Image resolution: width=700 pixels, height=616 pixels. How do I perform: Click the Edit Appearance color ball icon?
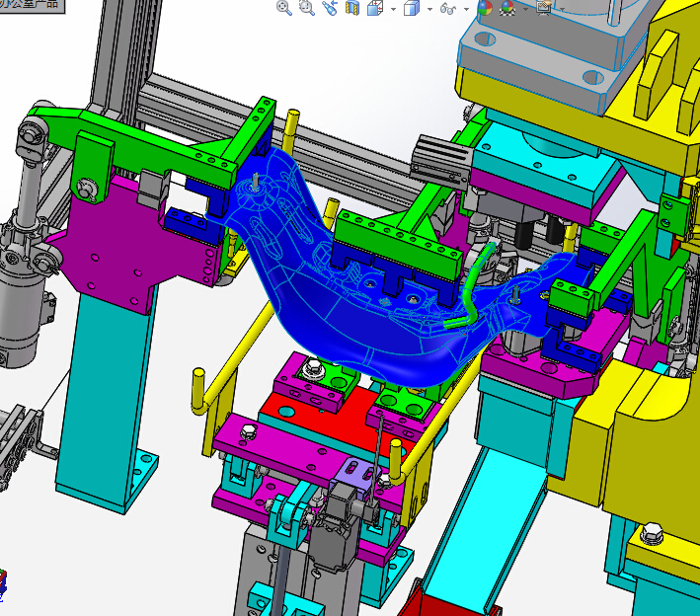[x=485, y=7]
